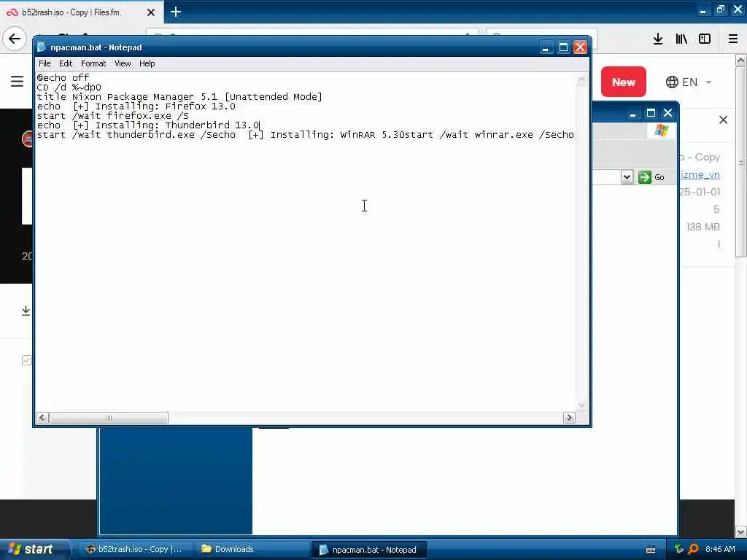Switch to npacman.bat Notepad taskbar button
The image size is (747, 560).
click(x=368, y=550)
